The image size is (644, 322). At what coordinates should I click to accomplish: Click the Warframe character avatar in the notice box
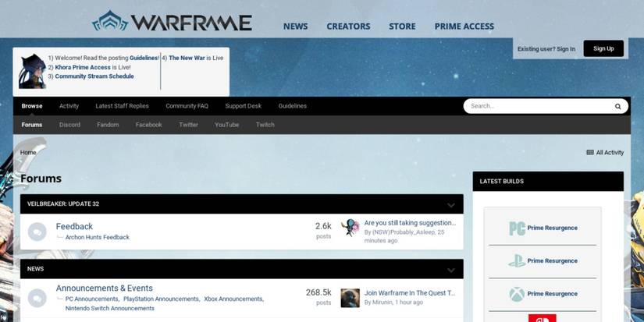pyautogui.click(x=32, y=72)
